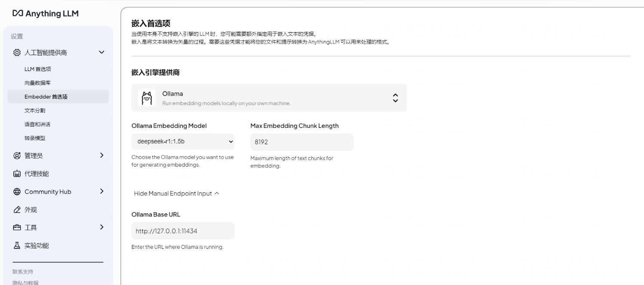Expand the 管理员 section arrow
The image size is (644, 285).
point(101,155)
